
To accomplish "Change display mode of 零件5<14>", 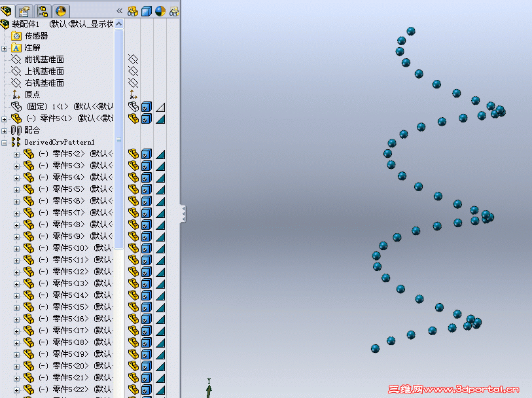I will [146, 295].
